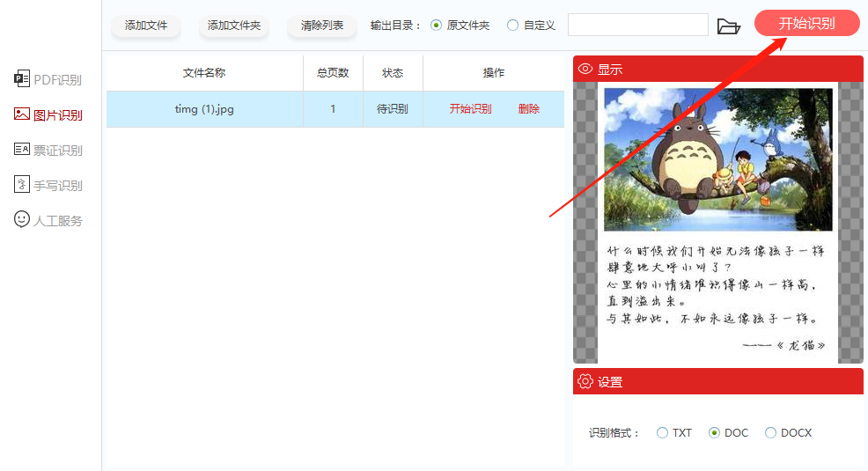Screen dimensions: 868x471
Task: Click the gear icon beside 设置
Action: (585, 381)
